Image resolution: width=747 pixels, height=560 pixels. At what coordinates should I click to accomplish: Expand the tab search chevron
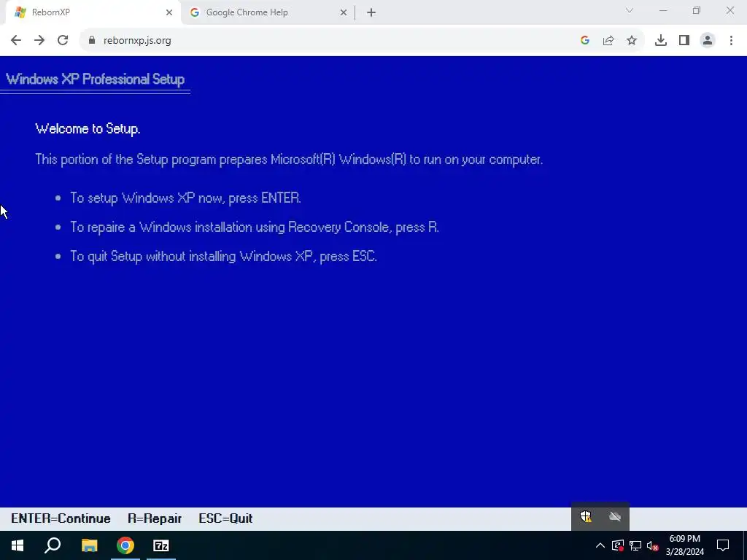630,10
